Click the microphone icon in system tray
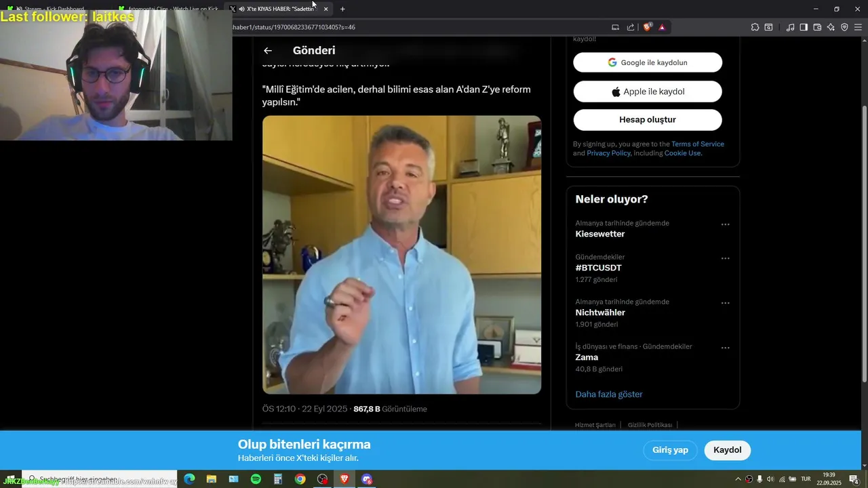The width and height of the screenshot is (868, 488). pos(759,479)
